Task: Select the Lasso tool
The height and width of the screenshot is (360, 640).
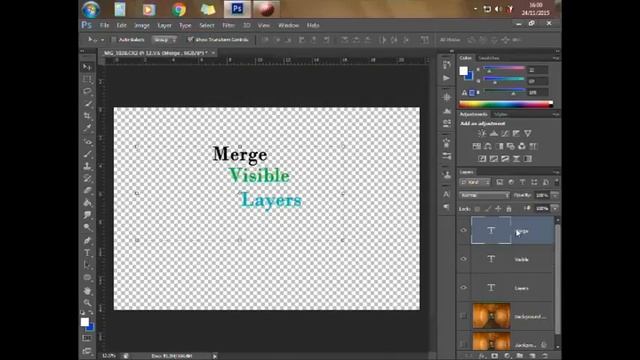Action: click(87, 91)
